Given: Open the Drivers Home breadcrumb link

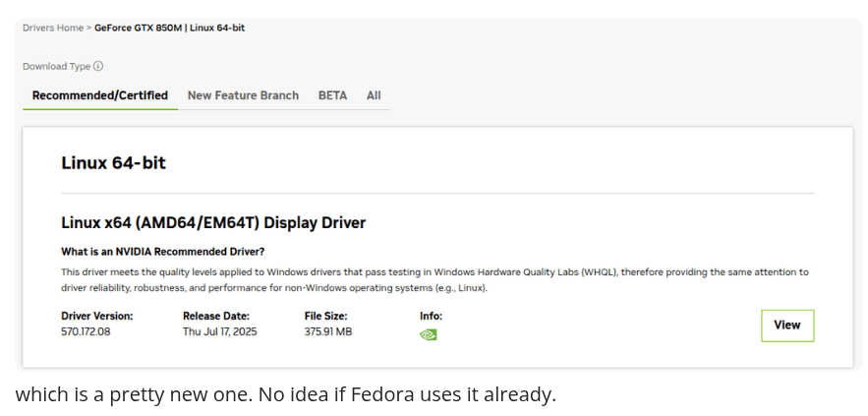Looking at the screenshot, I should pyautogui.click(x=53, y=28).
